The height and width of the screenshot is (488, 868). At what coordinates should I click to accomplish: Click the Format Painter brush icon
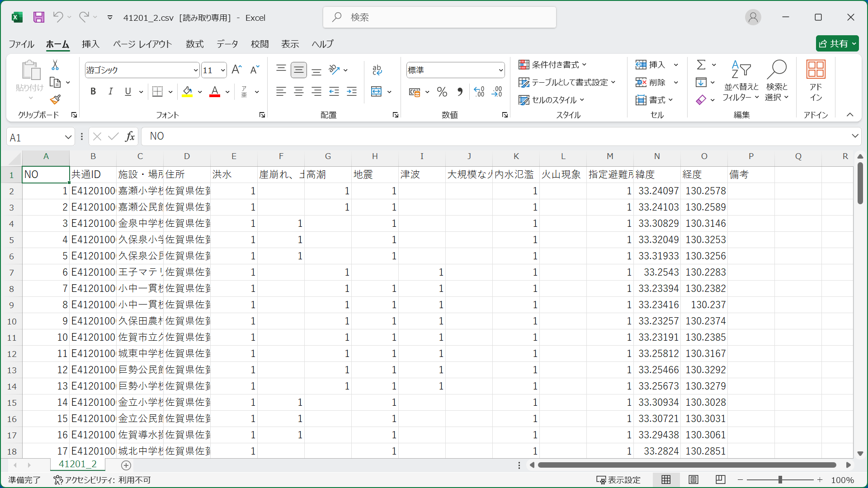click(55, 99)
